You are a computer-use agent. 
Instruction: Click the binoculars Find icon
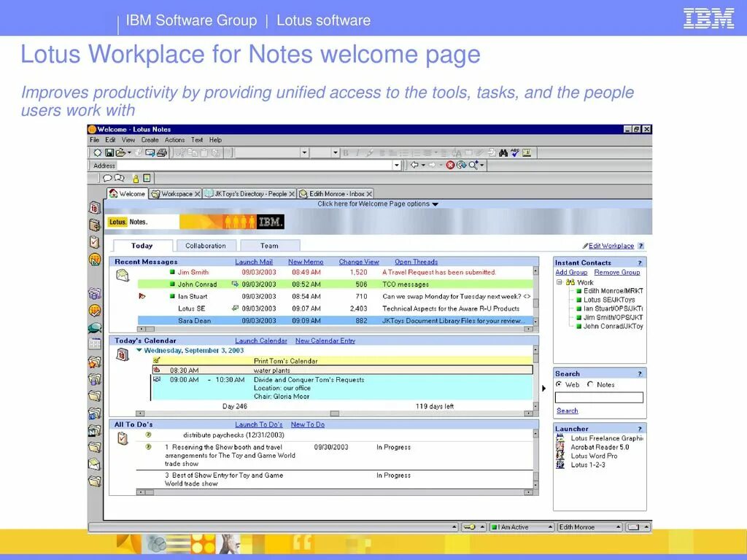[x=503, y=153]
